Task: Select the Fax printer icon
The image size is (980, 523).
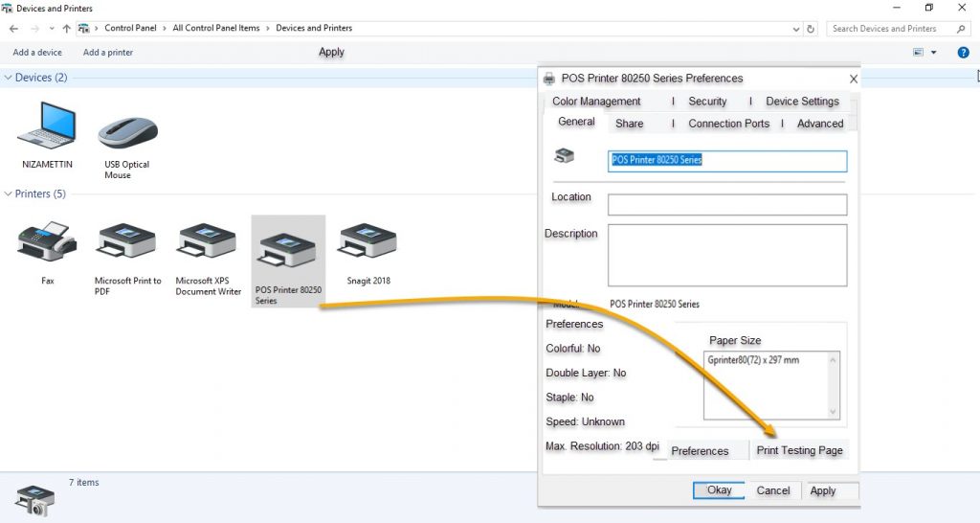Action: coord(48,241)
